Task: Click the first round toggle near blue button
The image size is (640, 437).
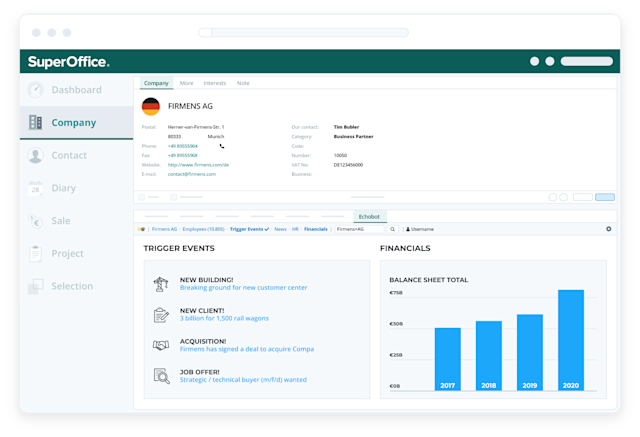Action: [x=553, y=197]
